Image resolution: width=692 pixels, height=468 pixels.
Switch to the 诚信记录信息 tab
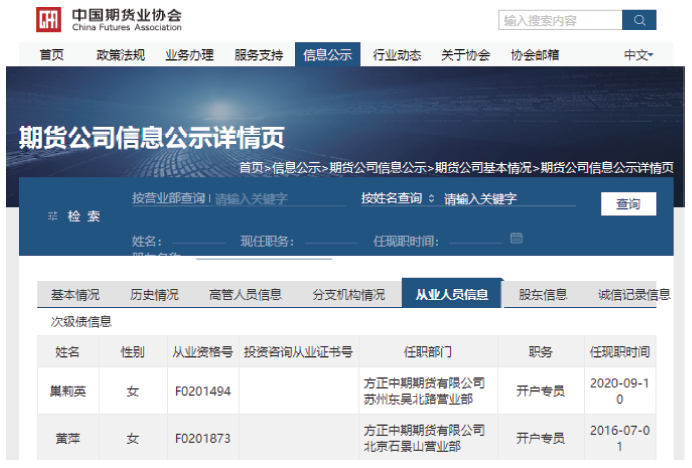click(x=634, y=294)
